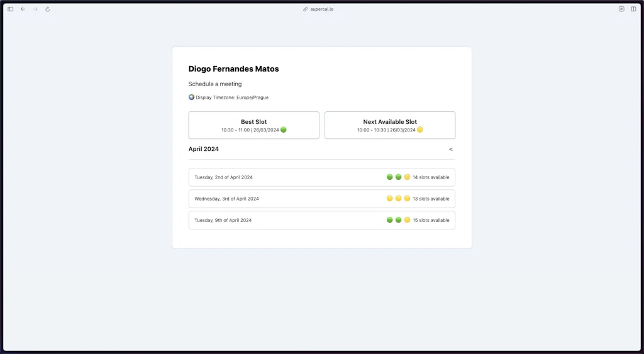This screenshot has width=644, height=354.
Task: Click the browser forward arrow
Action: point(35,9)
